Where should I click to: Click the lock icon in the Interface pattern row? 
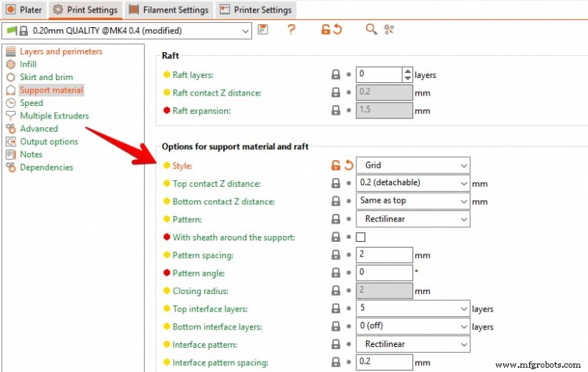pyautogui.click(x=336, y=344)
